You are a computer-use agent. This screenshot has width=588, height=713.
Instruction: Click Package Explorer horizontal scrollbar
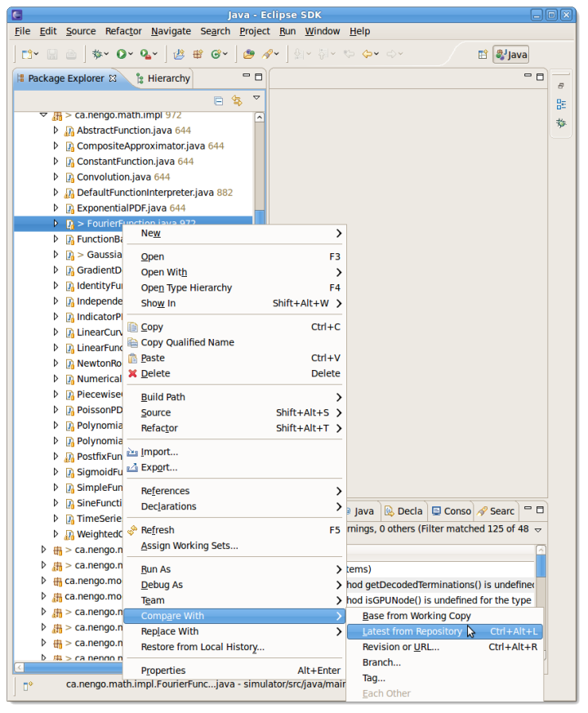coord(73,667)
